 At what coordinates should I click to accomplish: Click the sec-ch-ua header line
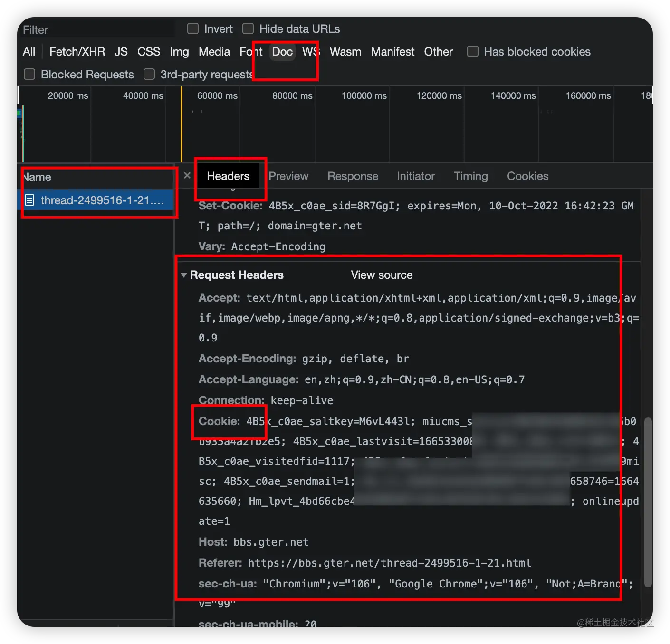tap(416, 594)
